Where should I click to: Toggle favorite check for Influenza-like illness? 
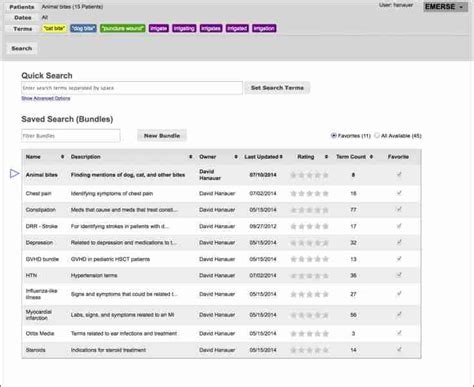[x=399, y=294]
